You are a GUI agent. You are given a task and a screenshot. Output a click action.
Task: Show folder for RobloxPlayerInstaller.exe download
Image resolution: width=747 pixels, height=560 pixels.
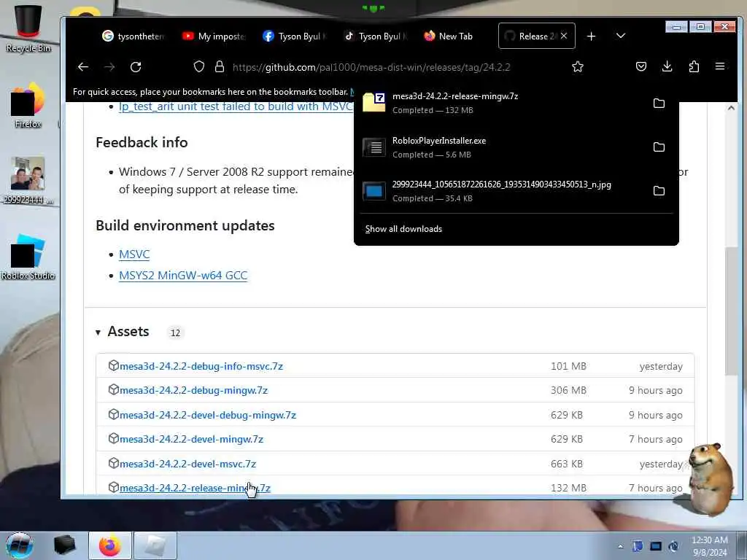point(659,147)
